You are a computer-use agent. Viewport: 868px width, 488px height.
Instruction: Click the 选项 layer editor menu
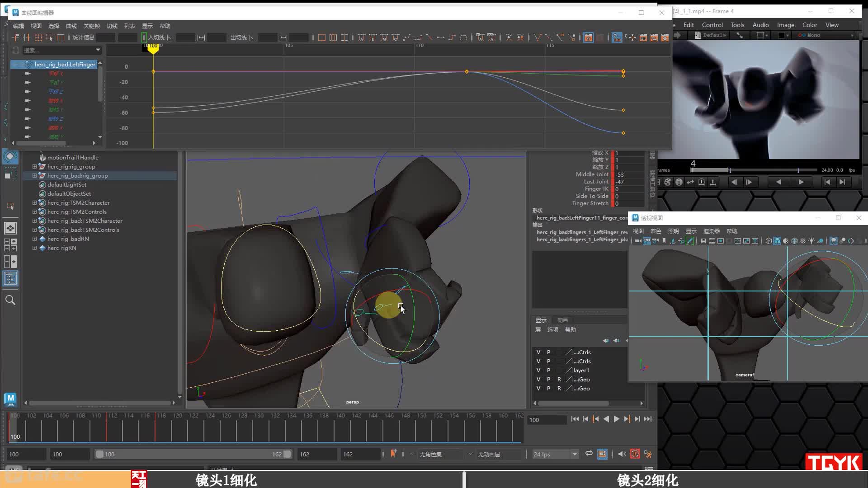553,329
